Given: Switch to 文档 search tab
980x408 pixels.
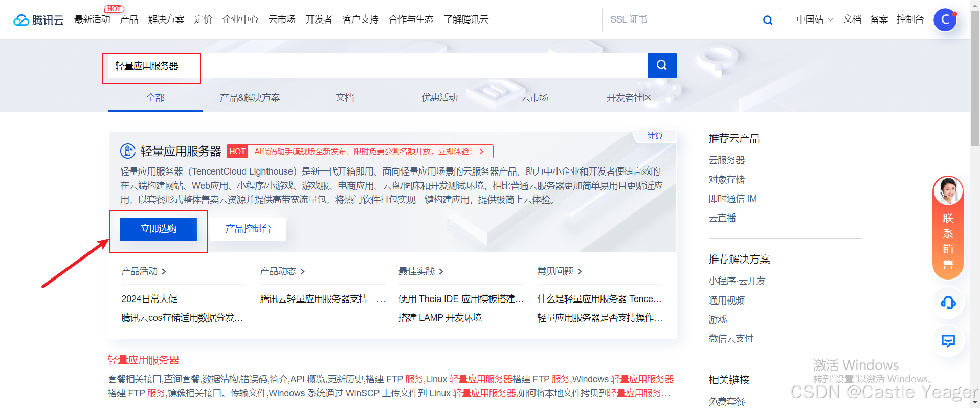Looking at the screenshot, I should tap(345, 97).
